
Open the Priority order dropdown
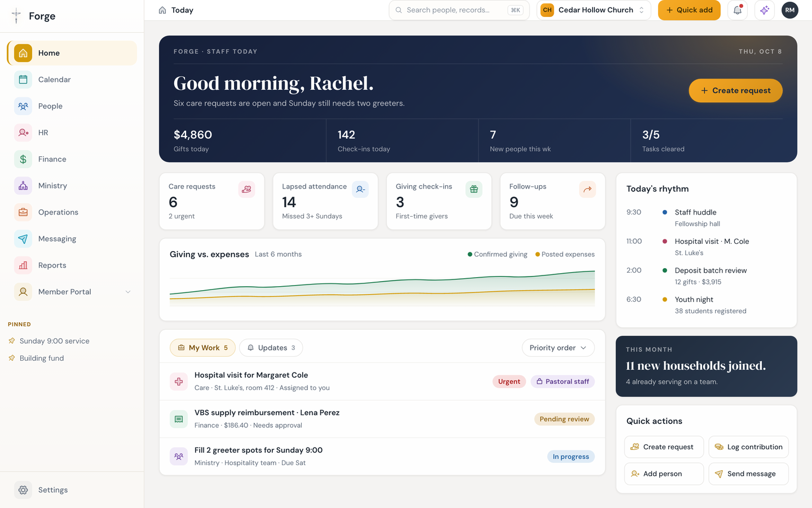pyautogui.click(x=558, y=348)
